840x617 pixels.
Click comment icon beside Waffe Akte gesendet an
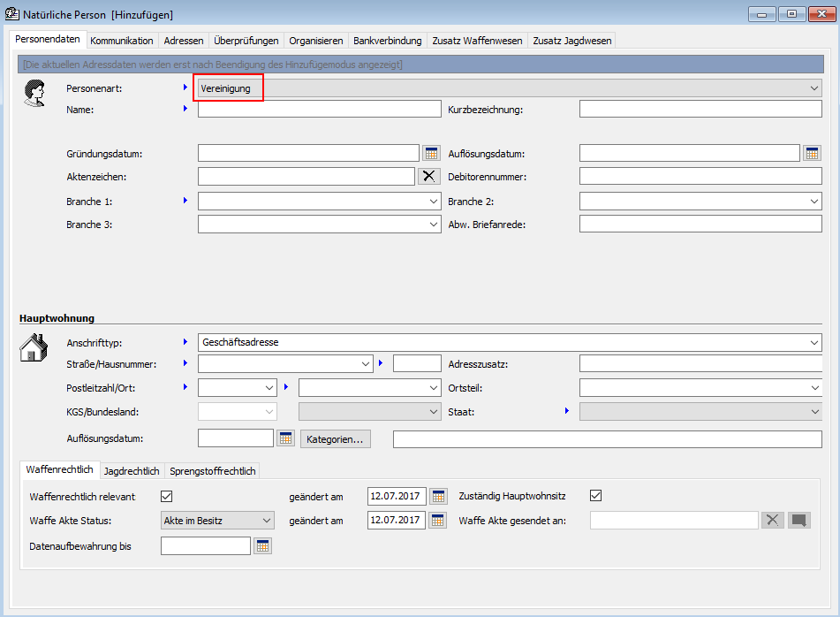coord(798,521)
